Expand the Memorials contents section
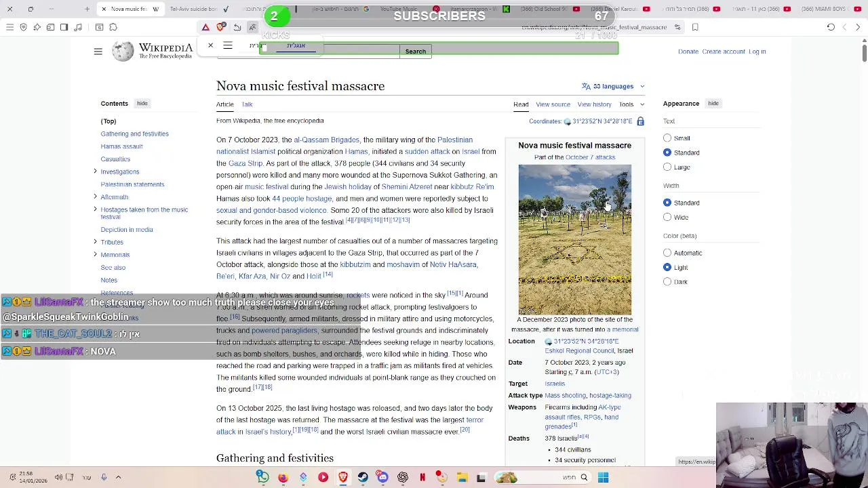The width and height of the screenshot is (868, 488). [x=95, y=254]
